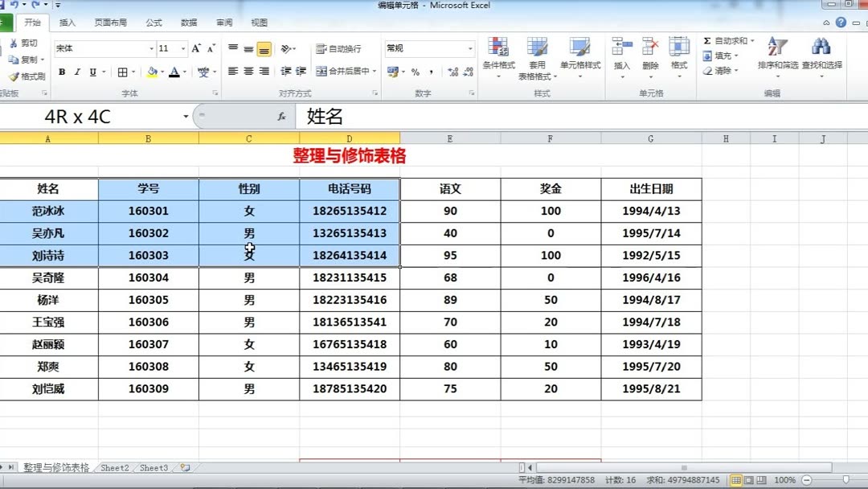868x489 pixels.
Task: Open the fill color dropdown arrow
Action: click(164, 73)
